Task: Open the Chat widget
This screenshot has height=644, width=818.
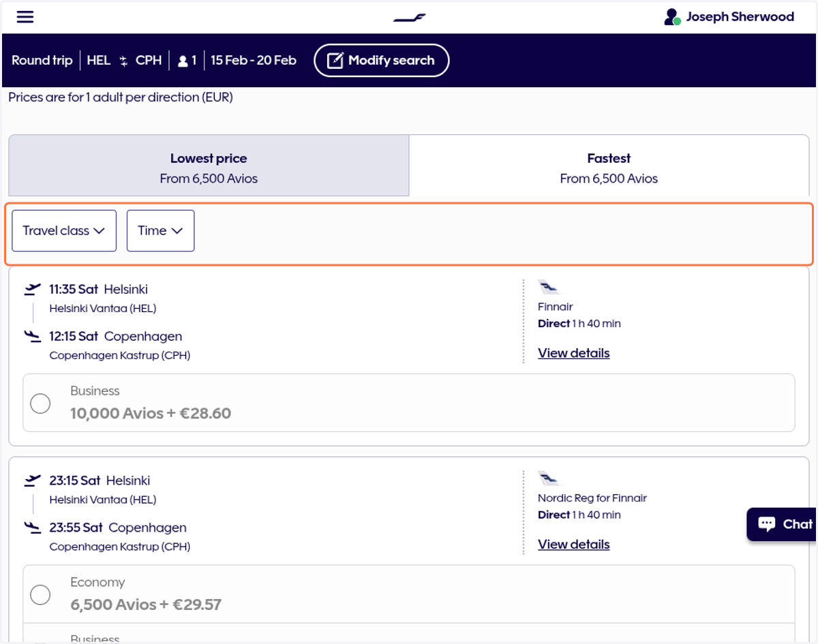Action: 782,524
